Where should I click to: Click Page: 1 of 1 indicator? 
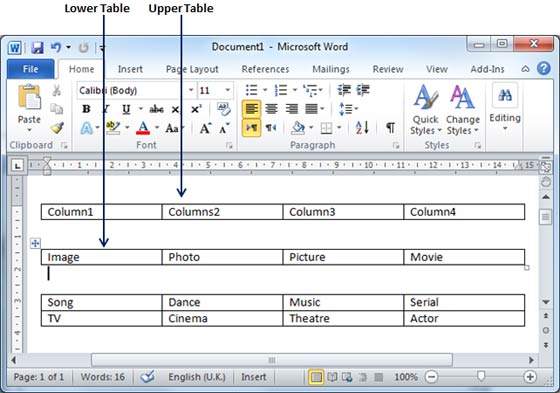[39, 377]
